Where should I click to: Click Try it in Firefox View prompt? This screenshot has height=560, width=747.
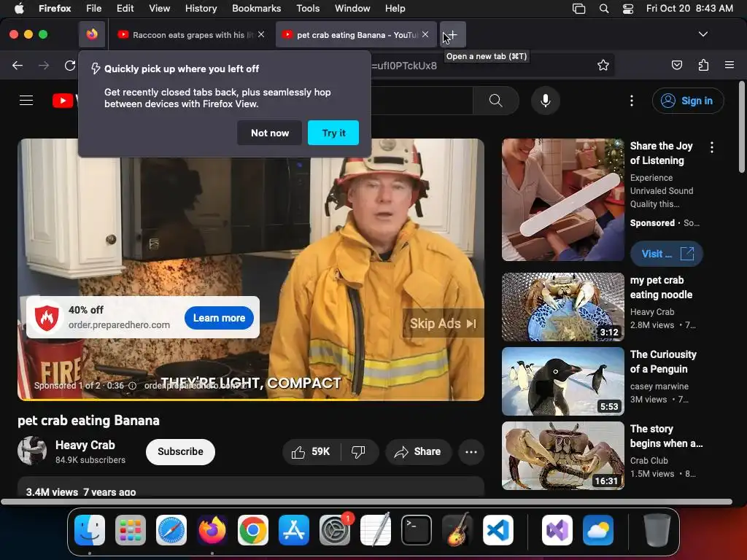333,133
